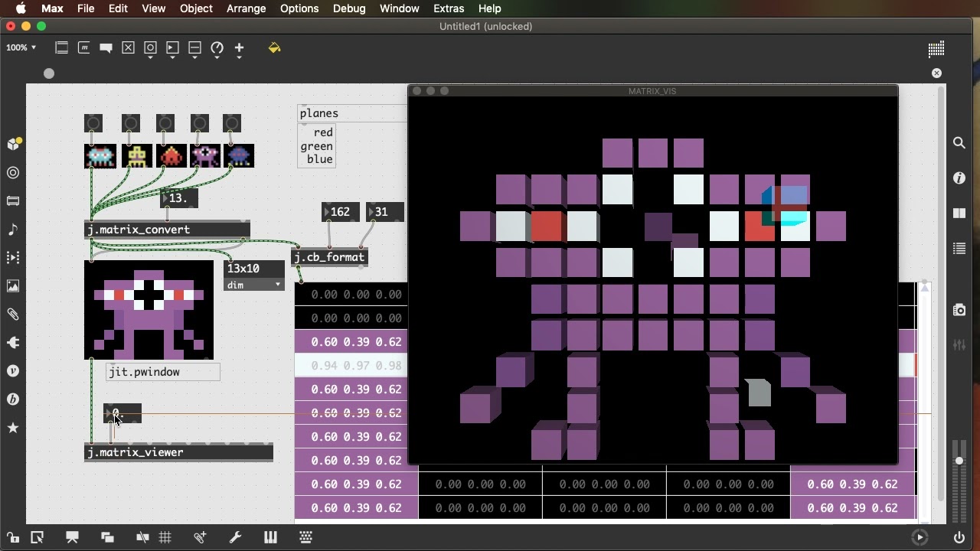Open the Objects browser in left sidebar

pyautogui.click(x=13, y=144)
